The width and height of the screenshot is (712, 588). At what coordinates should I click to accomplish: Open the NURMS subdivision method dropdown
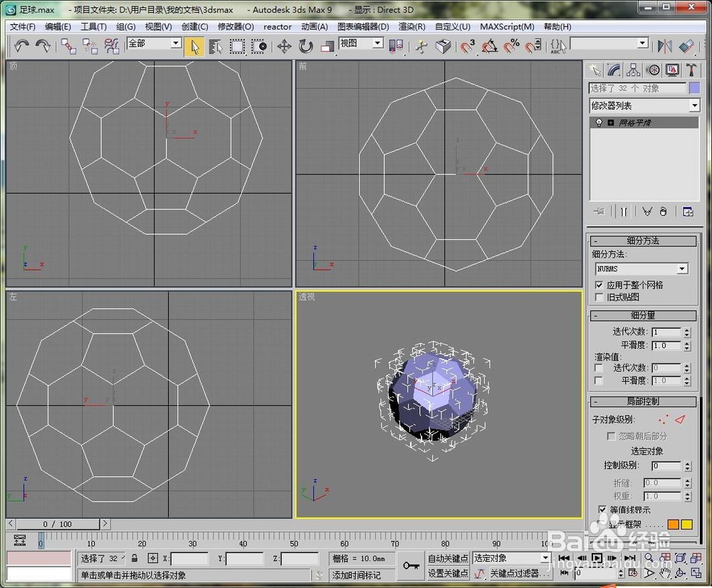point(682,269)
